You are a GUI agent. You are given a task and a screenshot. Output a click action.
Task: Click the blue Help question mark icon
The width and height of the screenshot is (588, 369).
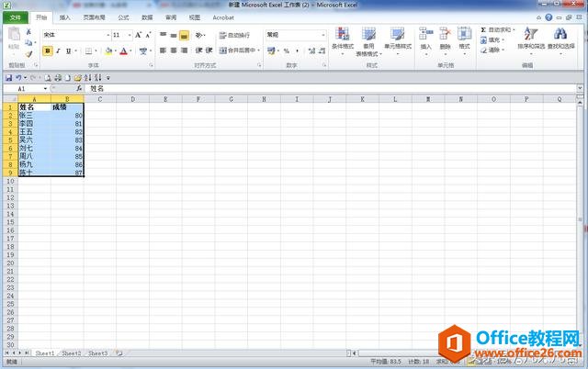(x=548, y=17)
